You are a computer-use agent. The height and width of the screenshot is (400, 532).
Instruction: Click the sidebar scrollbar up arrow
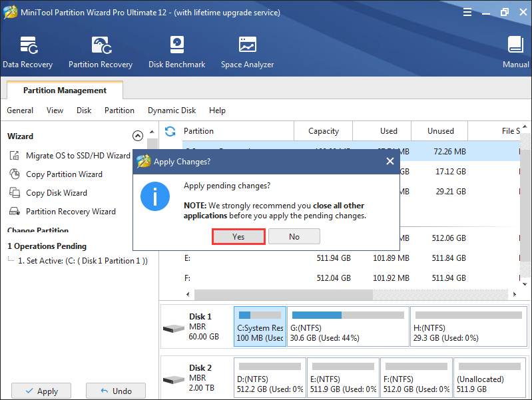(152, 132)
